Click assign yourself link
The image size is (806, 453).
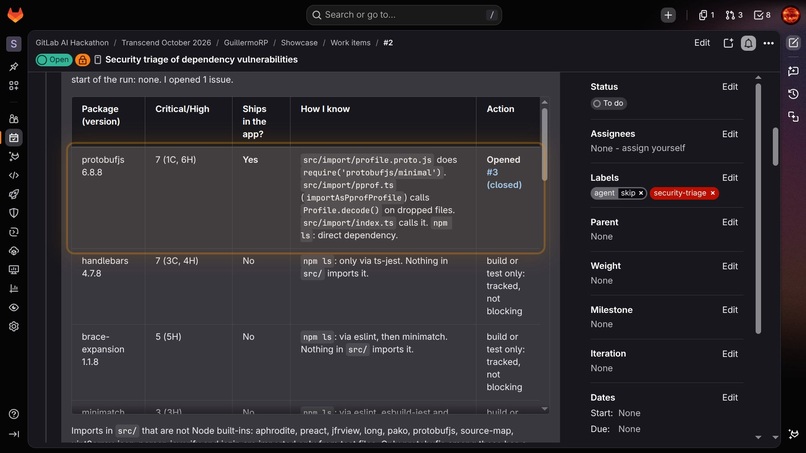pyautogui.click(x=653, y=148)
